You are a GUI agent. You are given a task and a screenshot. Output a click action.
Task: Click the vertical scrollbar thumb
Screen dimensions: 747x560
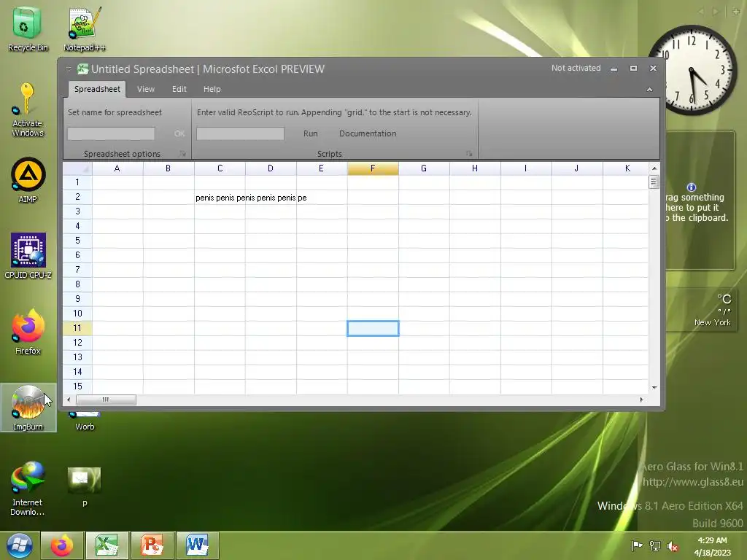654,182
